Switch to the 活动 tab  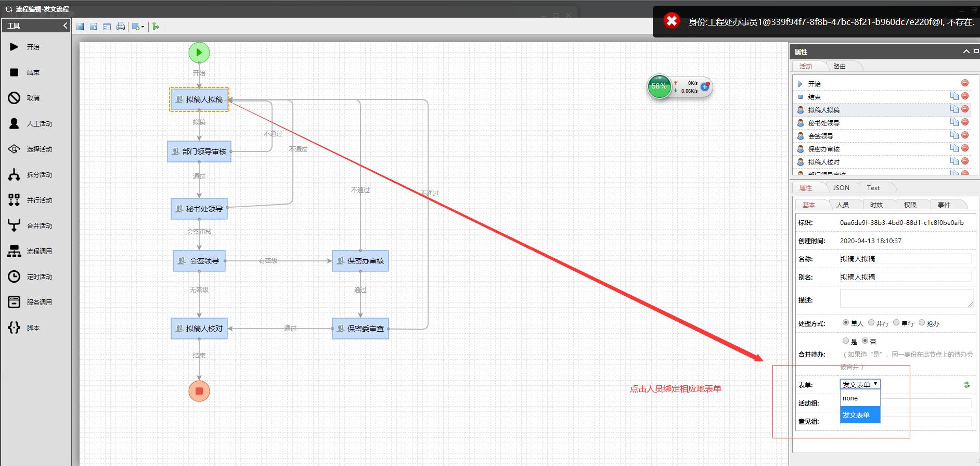tap(806, 66)
